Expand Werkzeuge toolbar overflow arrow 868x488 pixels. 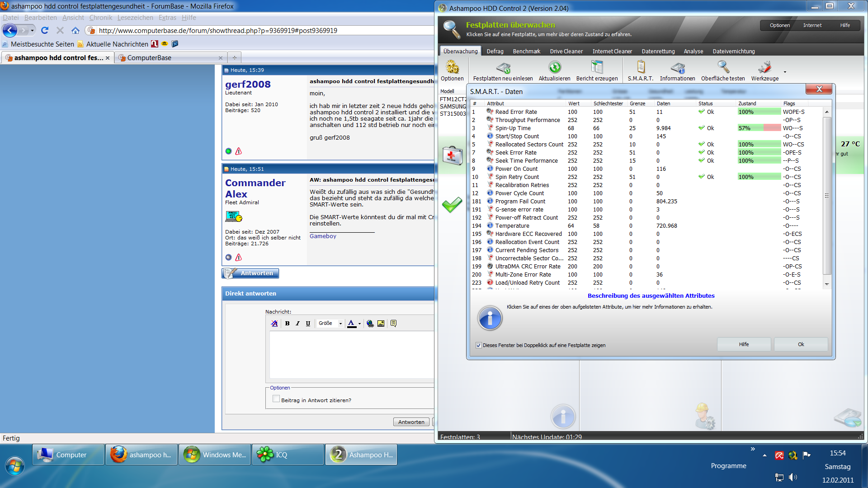point(785,72)
